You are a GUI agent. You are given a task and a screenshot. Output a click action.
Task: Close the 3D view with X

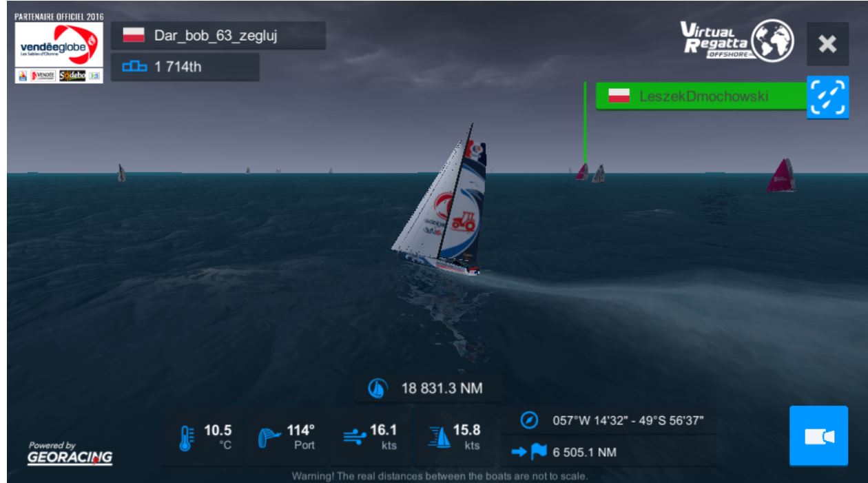coord(827,44)
